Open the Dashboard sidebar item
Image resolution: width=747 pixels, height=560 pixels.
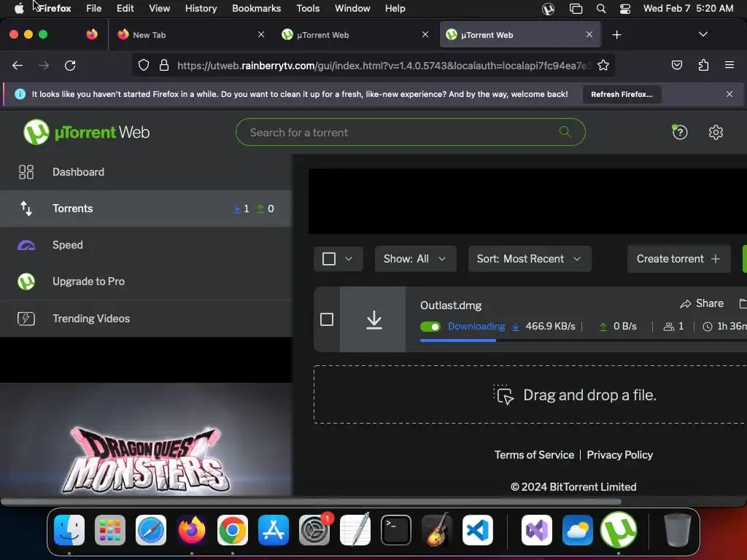click(146, 172)
